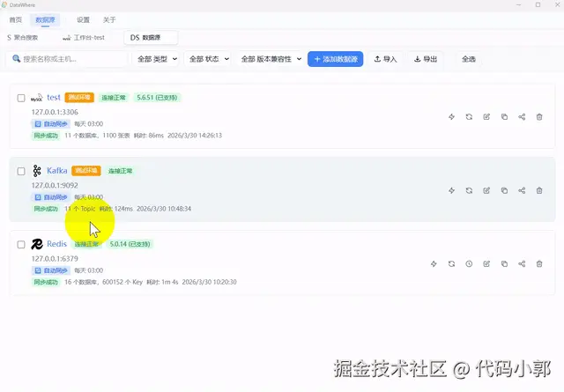Edit the Redis datasource

[x=486, y=264]
